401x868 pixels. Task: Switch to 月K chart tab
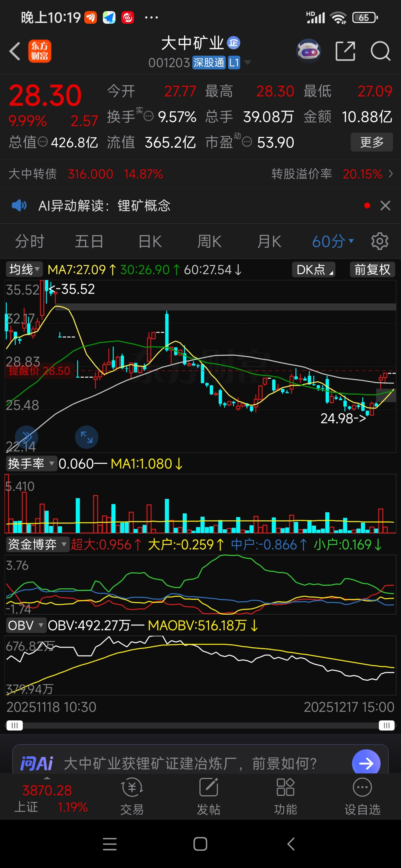(270, 241)
